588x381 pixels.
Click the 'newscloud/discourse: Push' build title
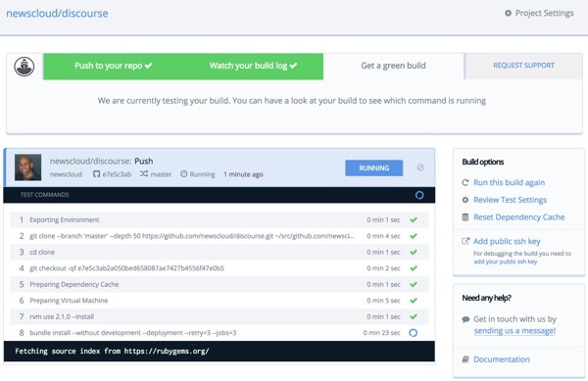[101, 161]
